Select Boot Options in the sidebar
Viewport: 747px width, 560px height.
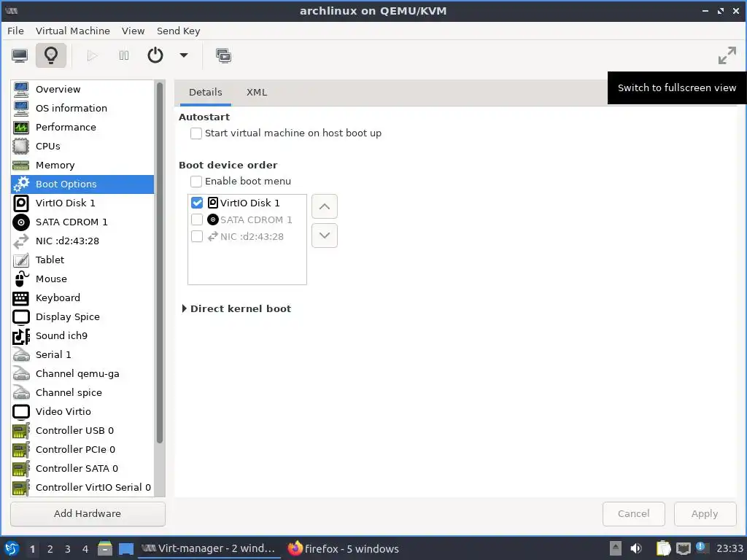click(x=82, y=184)
